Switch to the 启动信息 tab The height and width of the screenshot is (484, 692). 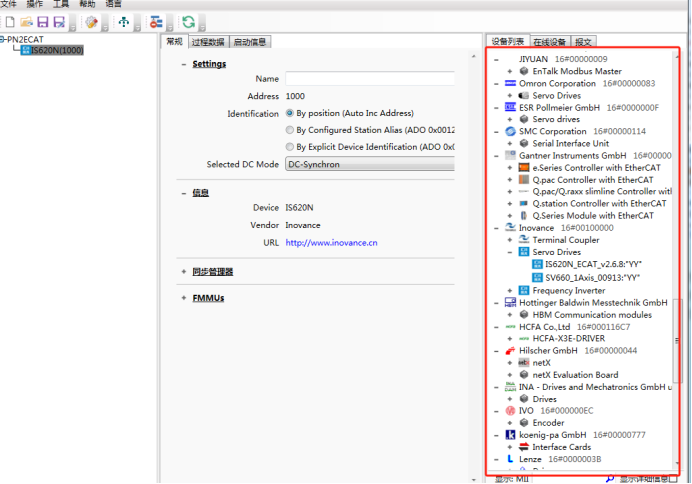click(x=250, y=42)
